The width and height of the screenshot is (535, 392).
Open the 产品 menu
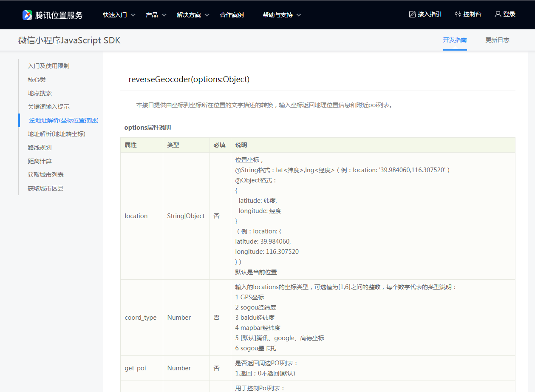152,15
